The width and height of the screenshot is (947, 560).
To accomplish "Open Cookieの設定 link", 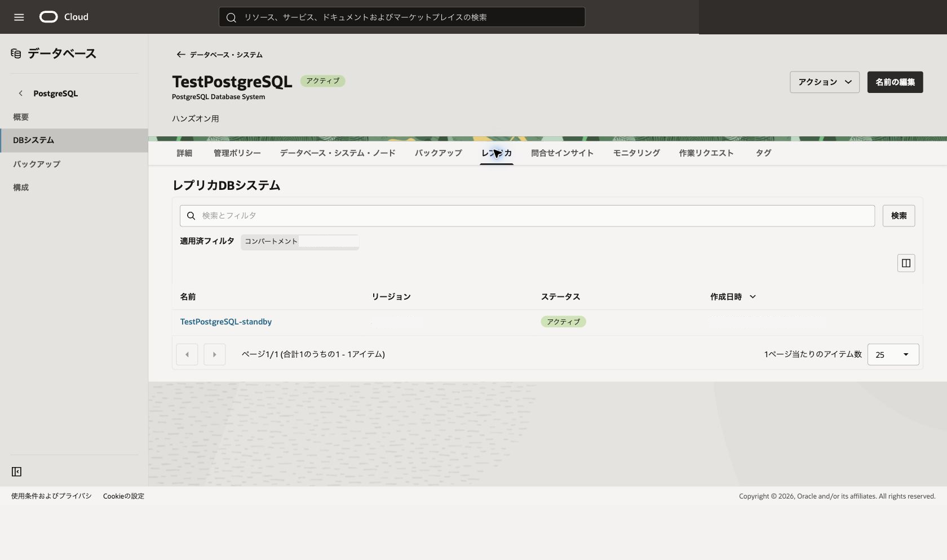I will [x=123, y=496].
